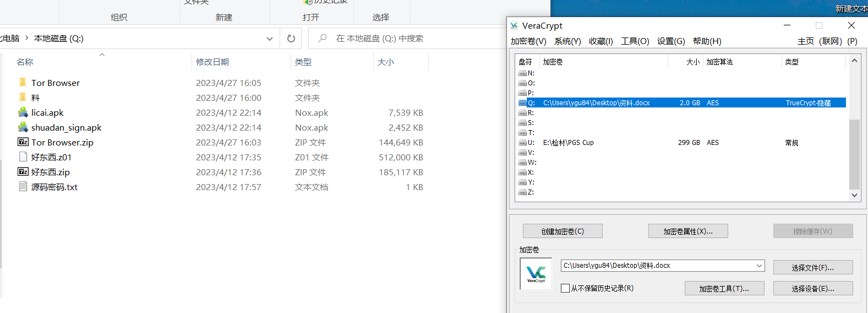868x313 pixels.
Task: Click the Explorer search box
Action: [x=407, y=39]
